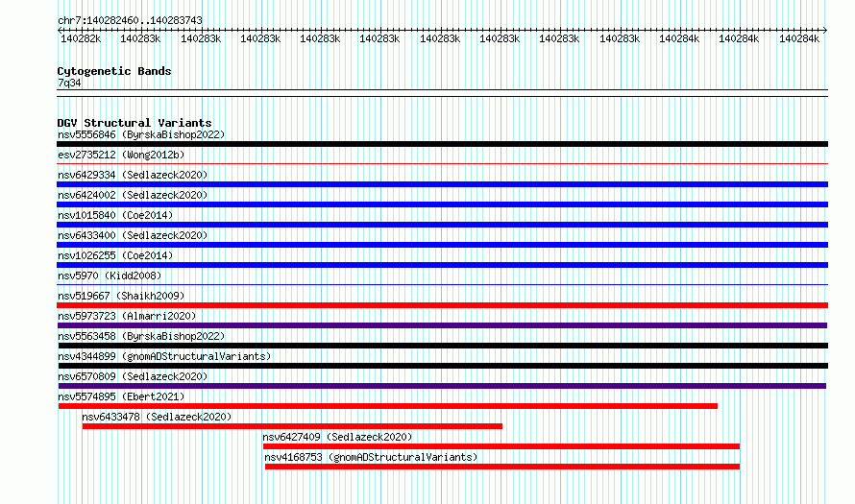Click the thin red line under esv2735212
Image resolution: width=855 pixels, height=504 pixels.
tap(442, 163)
